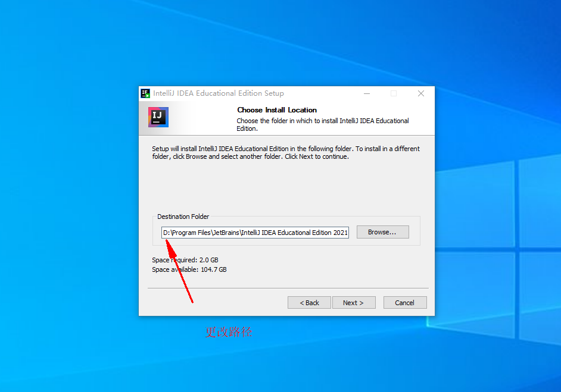Go to Next > step
The image size is (561, 392).
tap(354, 302)
